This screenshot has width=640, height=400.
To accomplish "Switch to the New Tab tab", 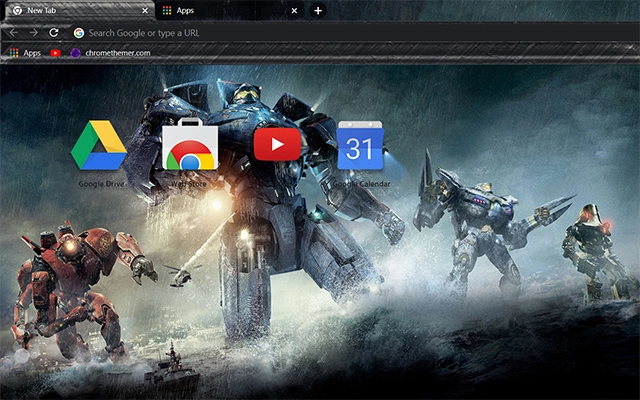I will point(78,11).
